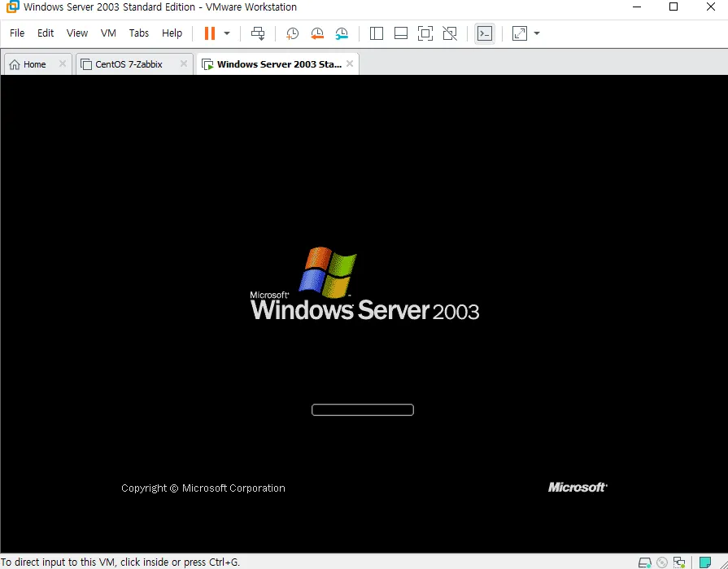Viewport: 728px width, 569px height.
Task: Toggle the thumbnail bar icon
Action: pyautogui.click(x=401, y=33)
